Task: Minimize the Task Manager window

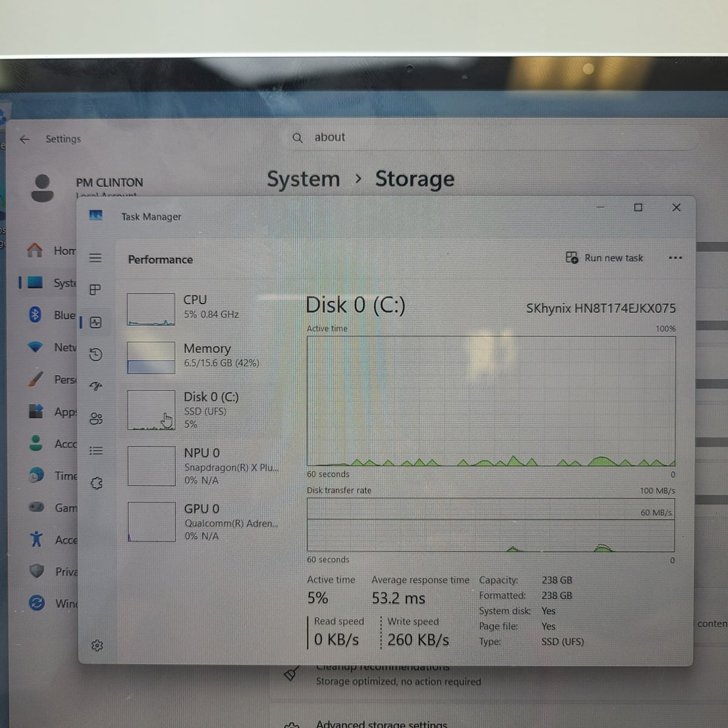Action: [x=600, y=207]
